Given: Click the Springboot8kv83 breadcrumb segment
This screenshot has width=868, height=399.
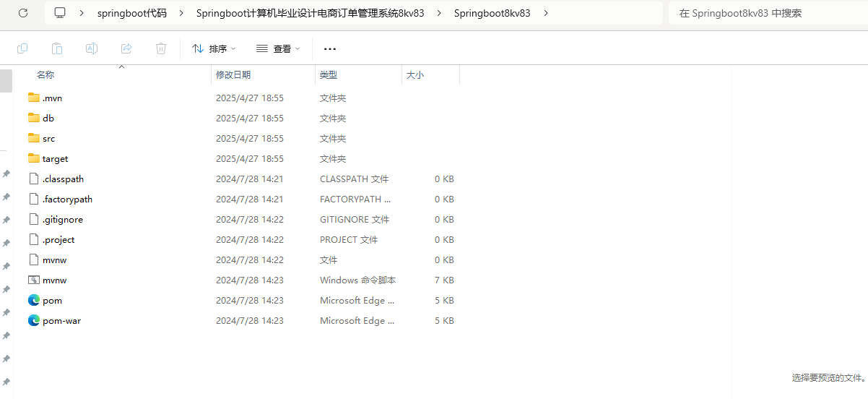Looking at the screenshot, I should coord(492,13).
